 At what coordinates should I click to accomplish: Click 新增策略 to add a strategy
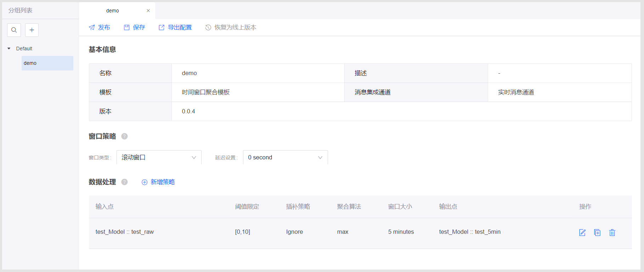(x=158, y=182)
